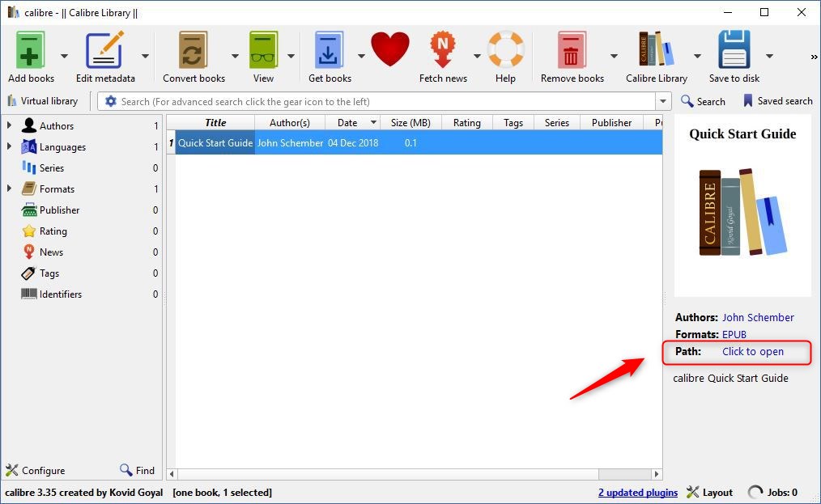Click the Fetch news icon
This screenshot has height=504, width=821.
tap(443, 51)
